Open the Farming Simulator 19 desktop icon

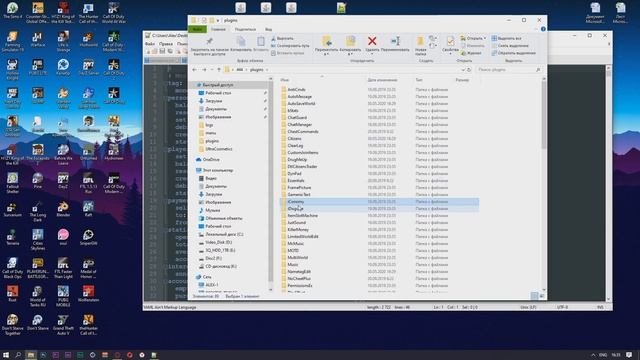tap(12, 42)
